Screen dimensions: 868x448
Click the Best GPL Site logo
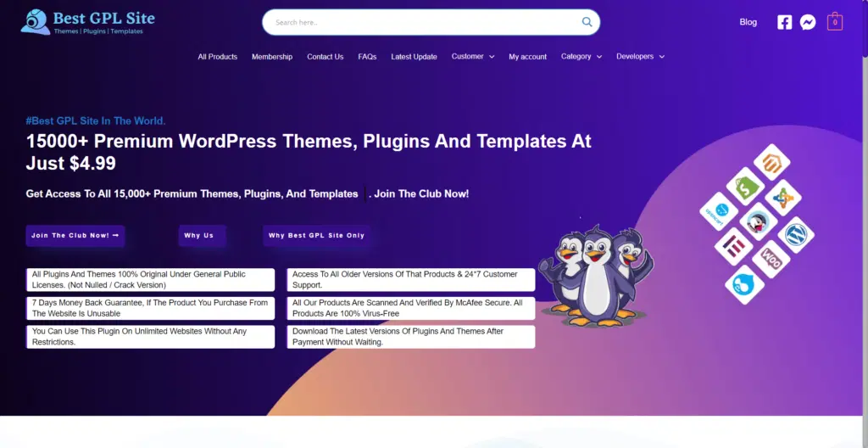[x=87, y=22]
